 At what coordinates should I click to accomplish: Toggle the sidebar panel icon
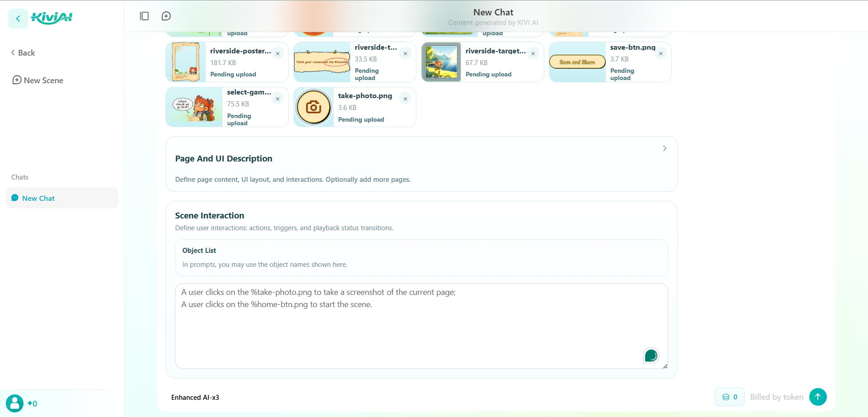click(x=144, y=16)
